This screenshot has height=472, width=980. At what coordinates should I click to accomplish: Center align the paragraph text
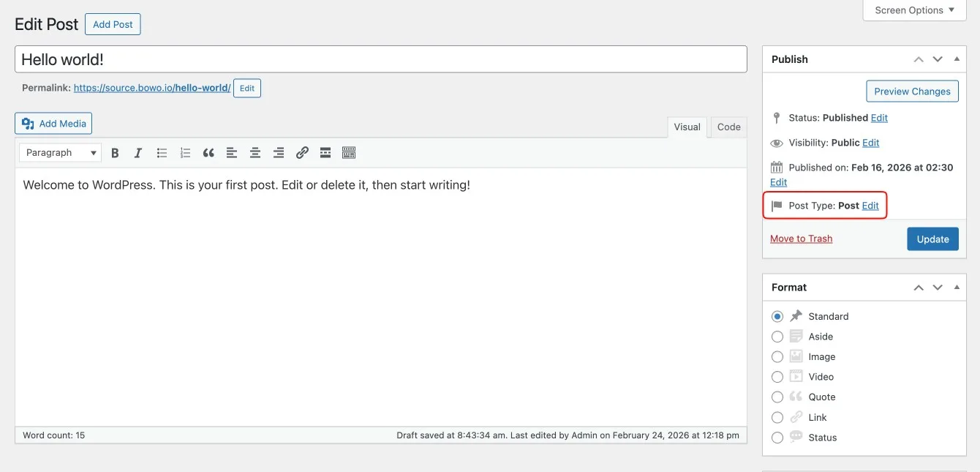255,153
